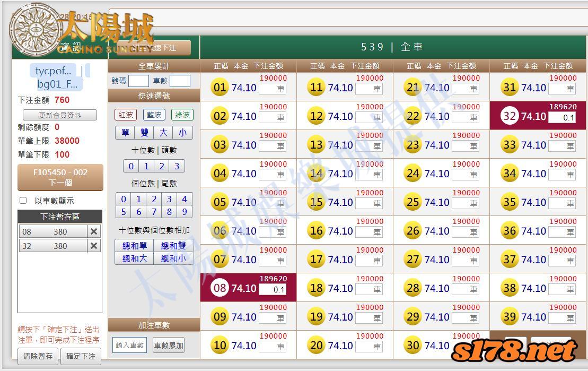Image resolution: width=588 pixels, height=371 pixels.
Task: Select yellow number ball 05
Action: (220, 202)
